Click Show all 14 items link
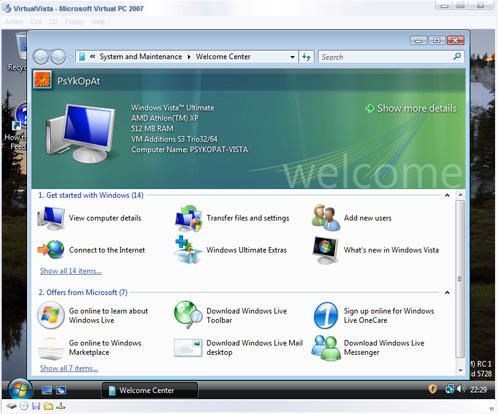 tap(71, 271)
